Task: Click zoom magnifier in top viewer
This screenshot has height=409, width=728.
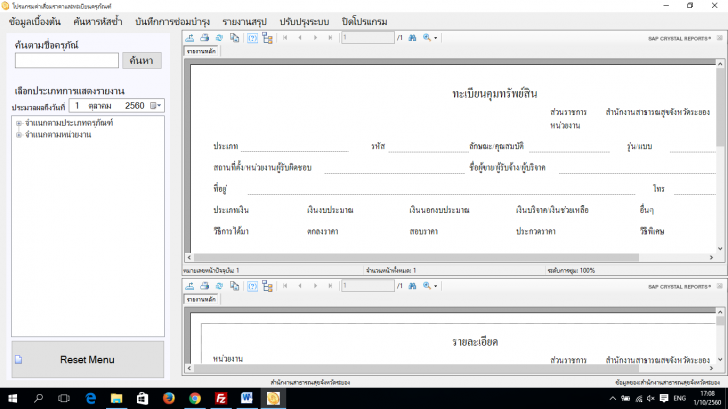Action: [x=427, y=38]
